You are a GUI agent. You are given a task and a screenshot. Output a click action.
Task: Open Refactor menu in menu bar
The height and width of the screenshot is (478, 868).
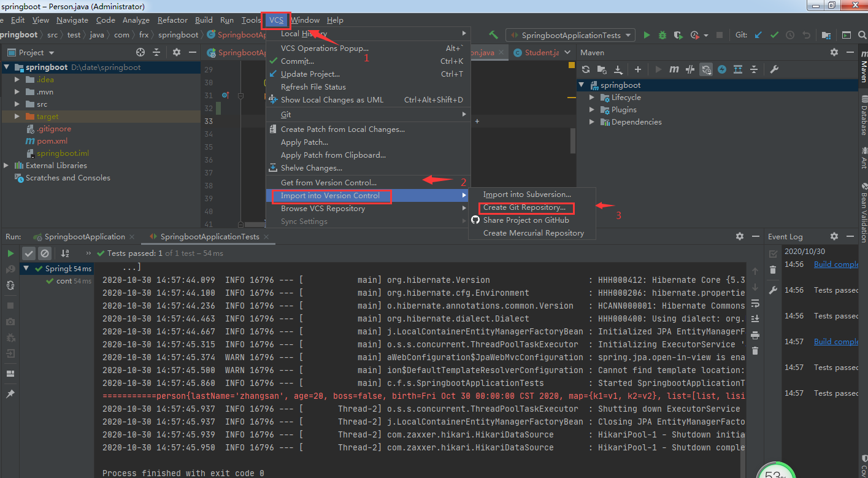(x=172, y=20)
